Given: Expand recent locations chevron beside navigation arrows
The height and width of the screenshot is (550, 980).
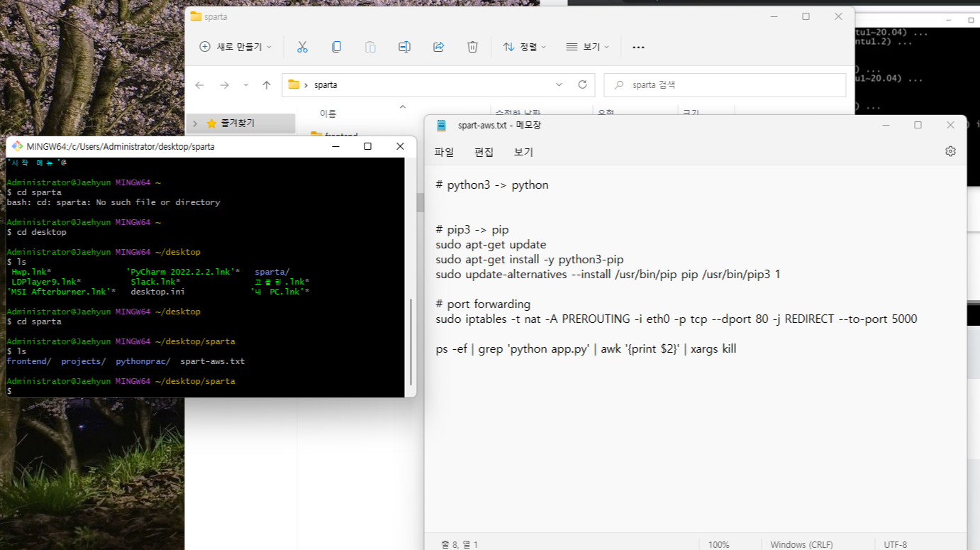Looking at the screenshot, I should [x=246, y=85].
